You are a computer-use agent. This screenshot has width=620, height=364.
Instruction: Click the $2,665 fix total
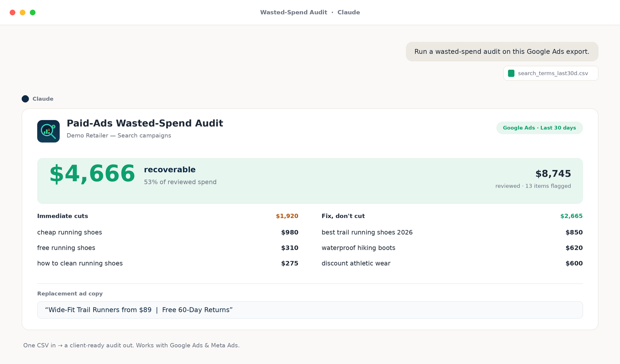pos(571,216)
